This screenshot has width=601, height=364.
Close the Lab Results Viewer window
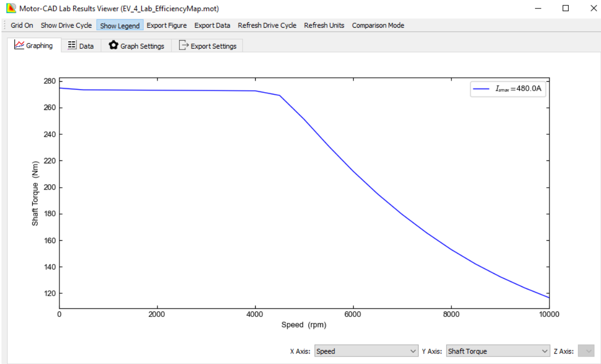[593, 8]
